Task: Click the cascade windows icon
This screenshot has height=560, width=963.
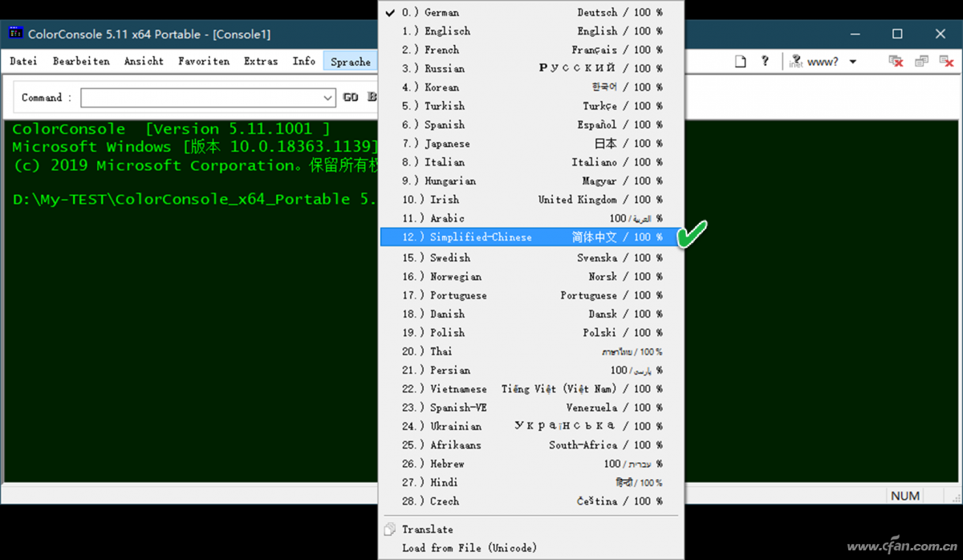Action: [x=921, y=62]
